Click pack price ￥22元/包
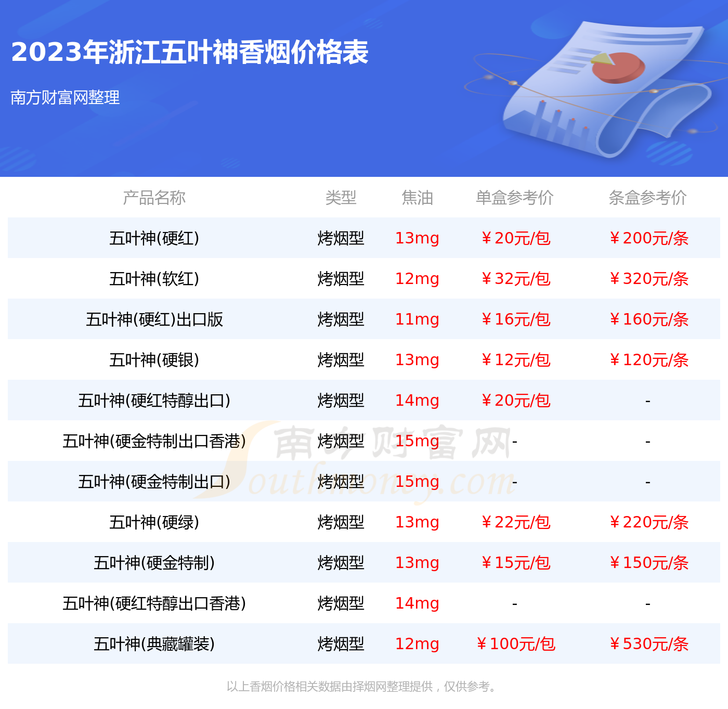 pyautogui.click(x=515, y=522)
